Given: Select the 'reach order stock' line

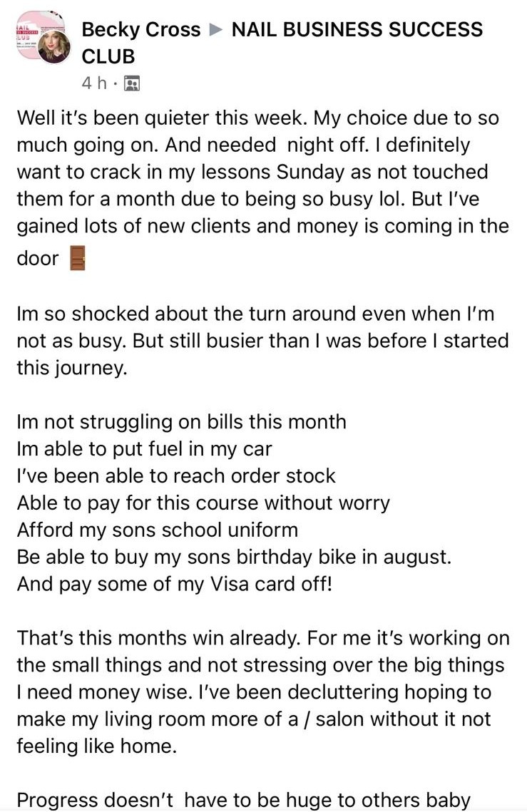Looking at the screenshot, I should (175, 476).
